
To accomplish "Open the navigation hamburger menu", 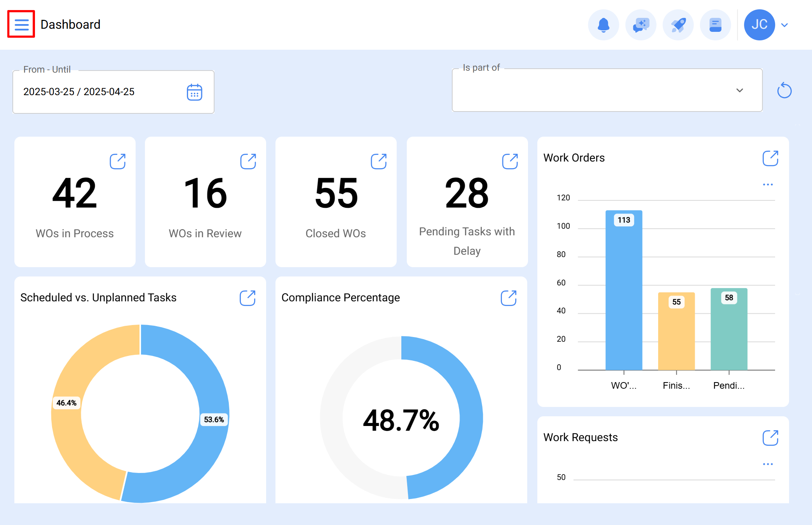I will [x=21, y=24].
